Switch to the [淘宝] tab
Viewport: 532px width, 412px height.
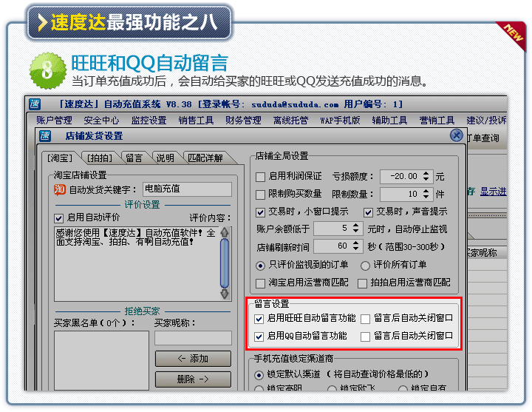click(x=60, y=158)
